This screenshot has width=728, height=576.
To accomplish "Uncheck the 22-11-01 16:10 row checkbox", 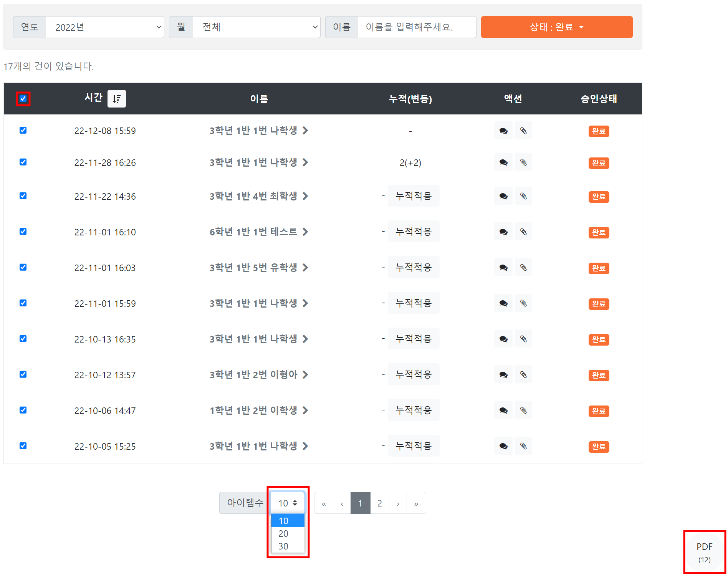I will pos(23,232).
